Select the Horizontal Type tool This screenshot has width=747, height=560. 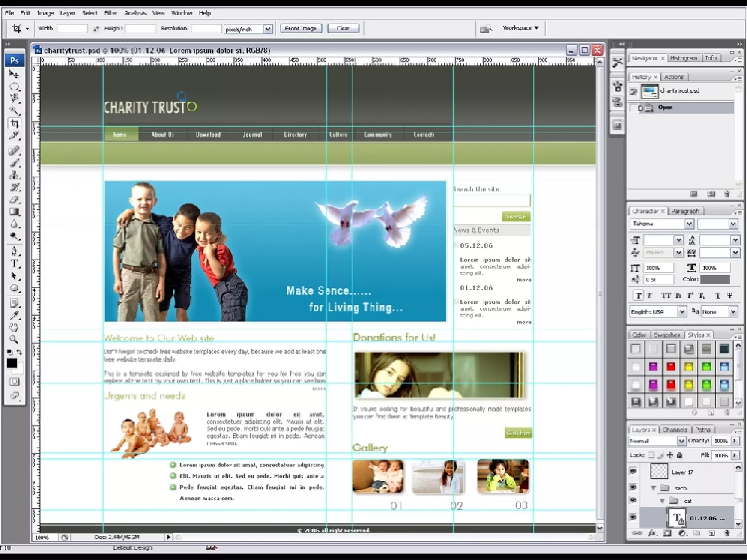[x=15, y=264]
